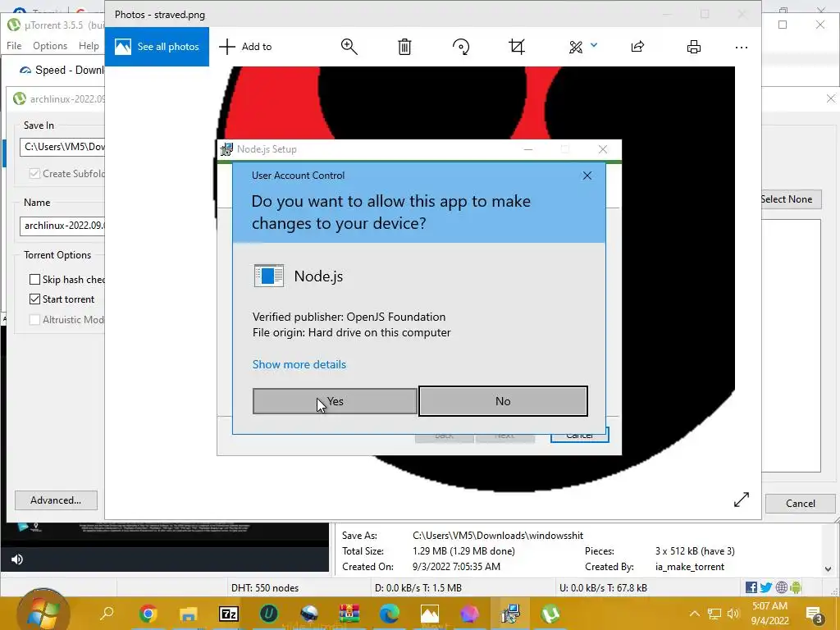Open the File menu in uTorrent

click(x=14, y=46)
